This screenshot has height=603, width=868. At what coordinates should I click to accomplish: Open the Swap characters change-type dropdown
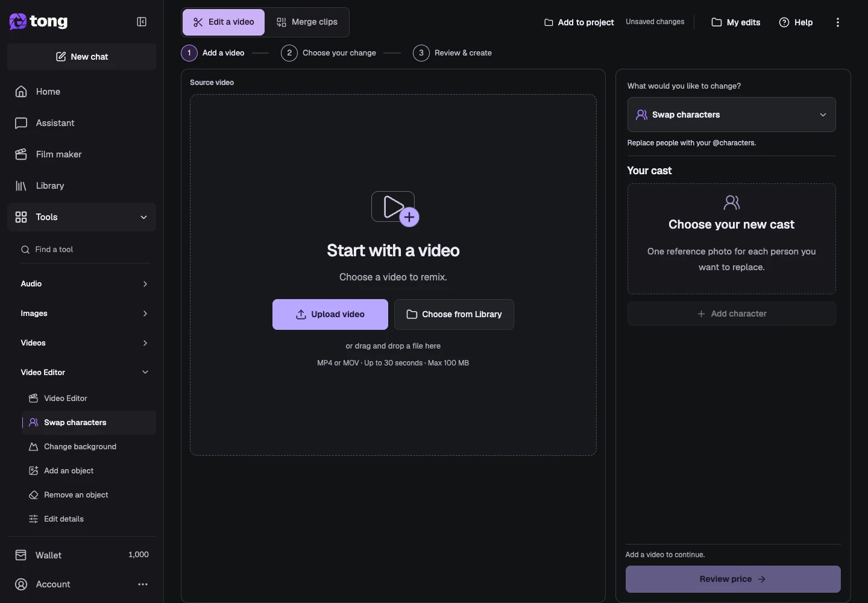[731, 115]
